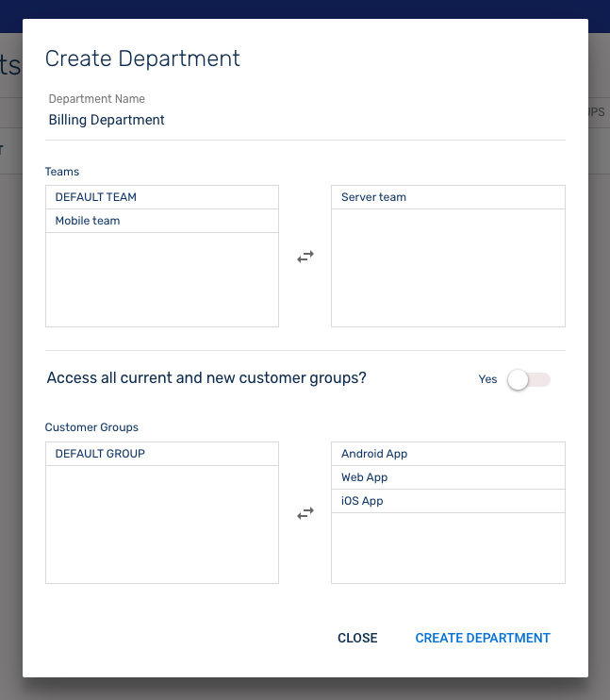610x700 pixels.
Task: Click the Yes label beside the switch
Action: point(487,379)
